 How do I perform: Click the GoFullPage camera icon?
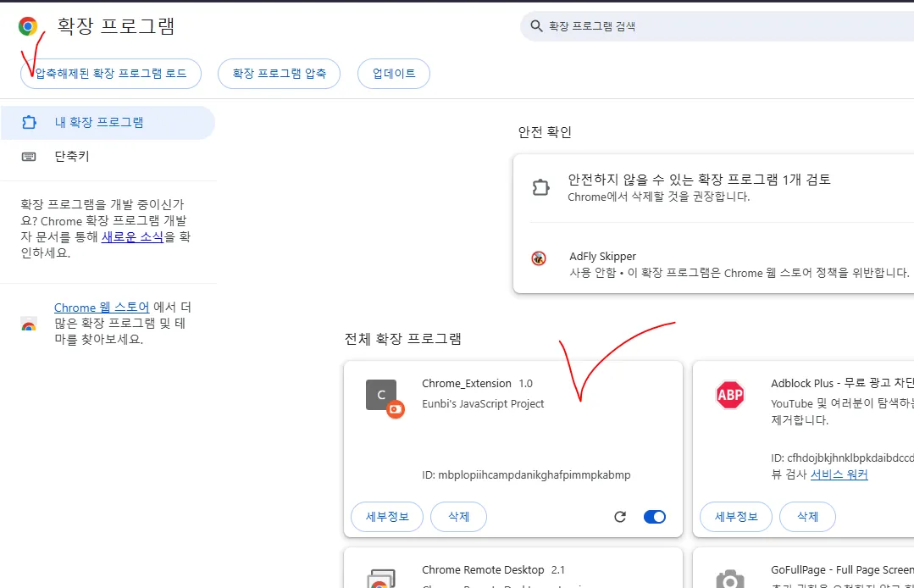click(730, 579)
